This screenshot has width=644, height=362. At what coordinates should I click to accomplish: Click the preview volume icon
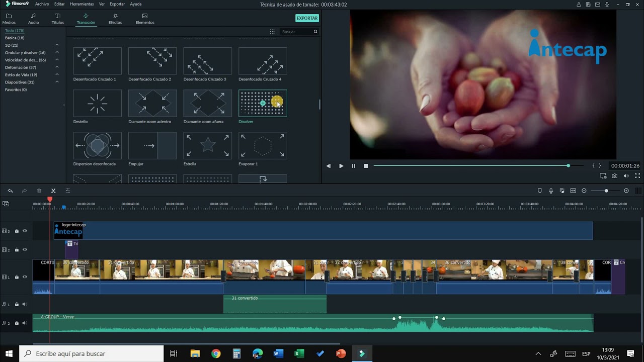(626, 176)
